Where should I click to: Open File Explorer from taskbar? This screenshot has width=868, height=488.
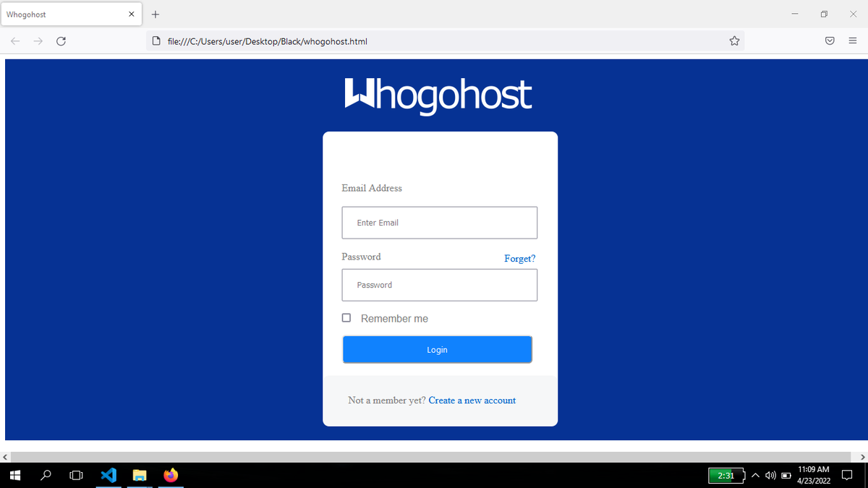pos(140,475)
